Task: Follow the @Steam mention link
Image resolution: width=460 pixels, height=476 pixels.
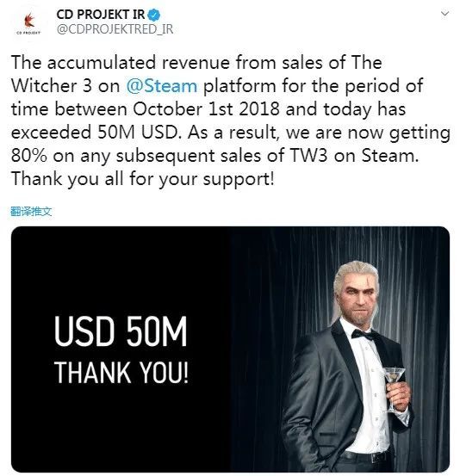Action: (x=162, y=86)
